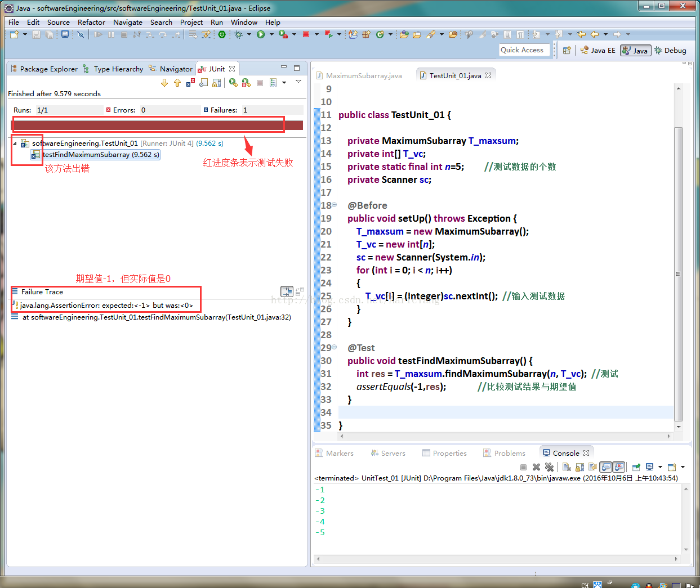Screen dimensions: 700x588
Task: Click Console Remove All Terminated Launches icon
Action: point(549,467)
